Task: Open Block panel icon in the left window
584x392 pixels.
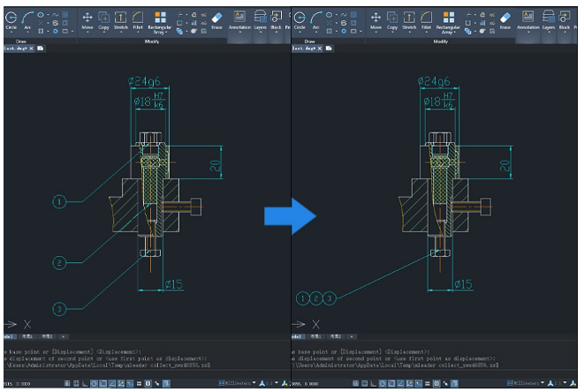Action: pyautogui.click(x=276, y=17)
